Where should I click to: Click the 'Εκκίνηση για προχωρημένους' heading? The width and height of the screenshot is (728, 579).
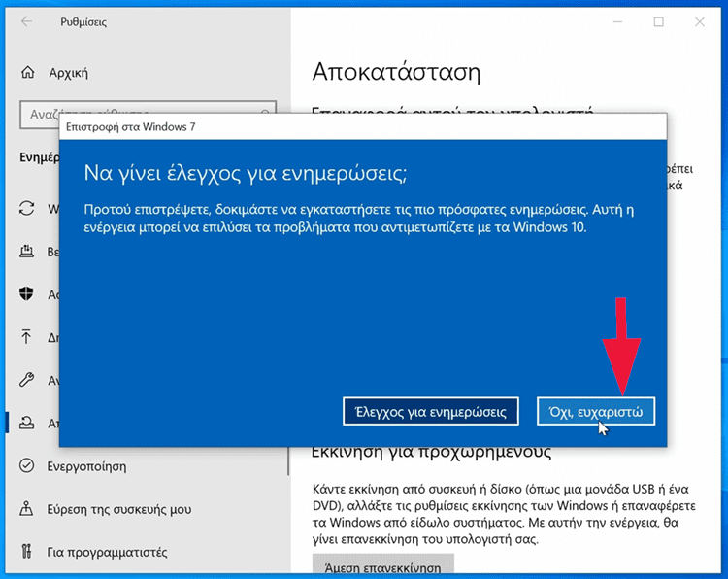(x=431, y=453)
